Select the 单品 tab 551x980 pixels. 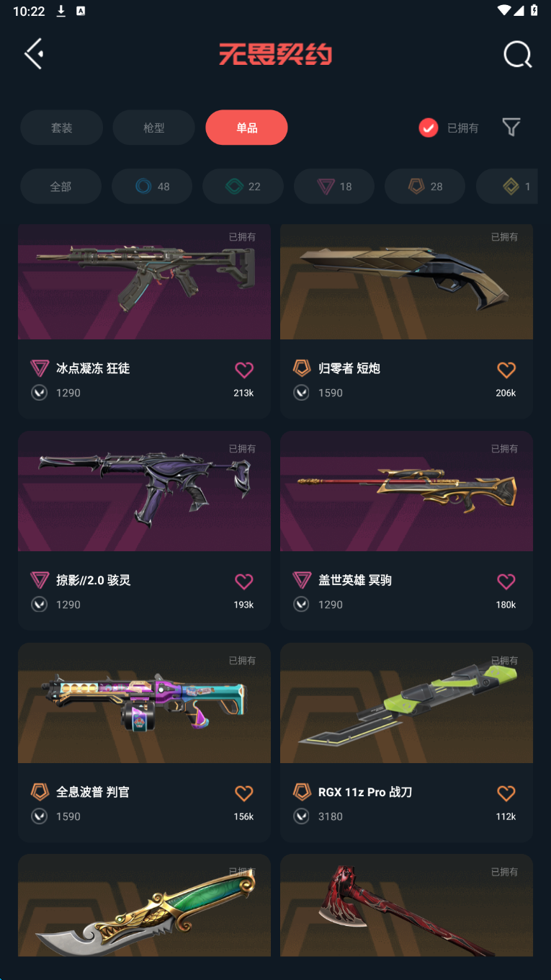[246, 128]
